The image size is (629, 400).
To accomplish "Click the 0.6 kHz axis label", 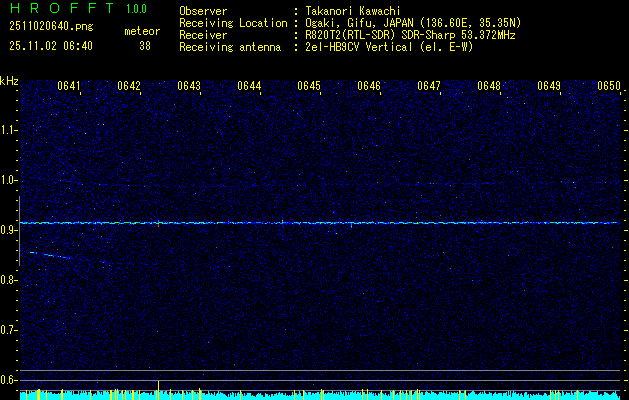I will tap(9, 380).
